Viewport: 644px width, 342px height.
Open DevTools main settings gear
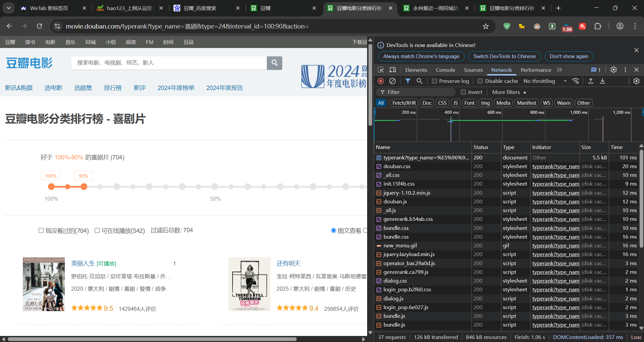coord(613,70)
